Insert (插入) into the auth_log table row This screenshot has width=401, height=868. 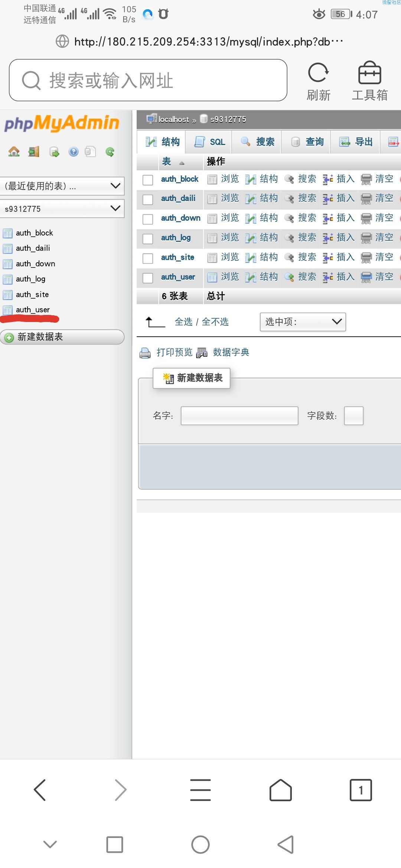tap(339, 238)
